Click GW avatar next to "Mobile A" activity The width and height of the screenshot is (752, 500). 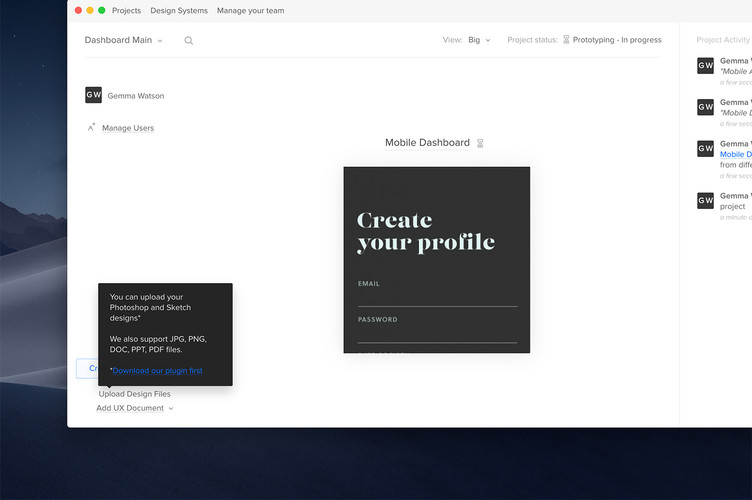(x=705, y=66)
